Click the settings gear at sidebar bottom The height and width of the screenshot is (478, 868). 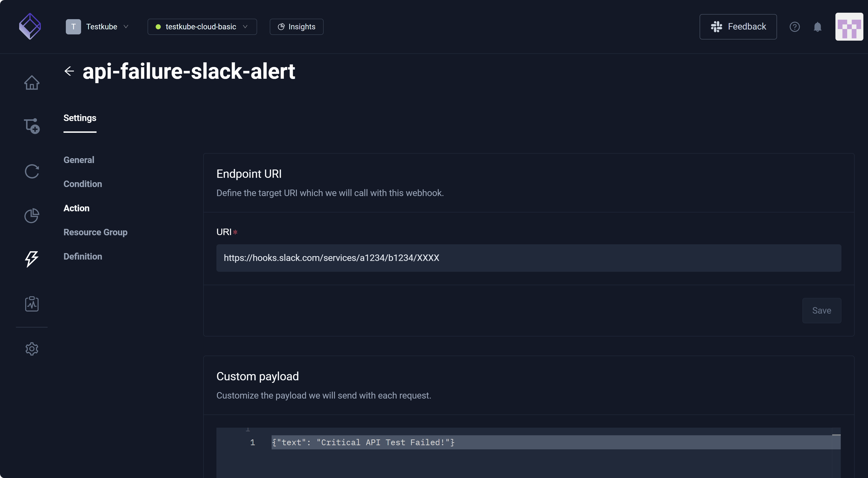click(x=32, y=349)
